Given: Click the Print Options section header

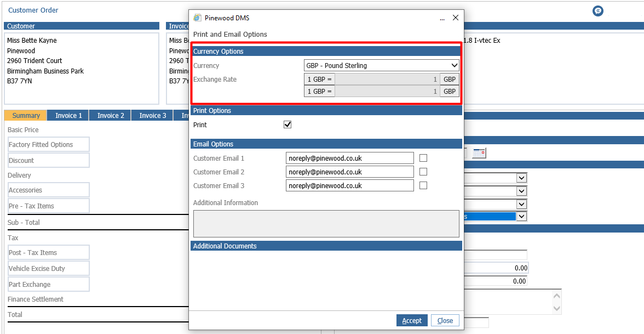Looking at the screenshot, I should 326,111.
